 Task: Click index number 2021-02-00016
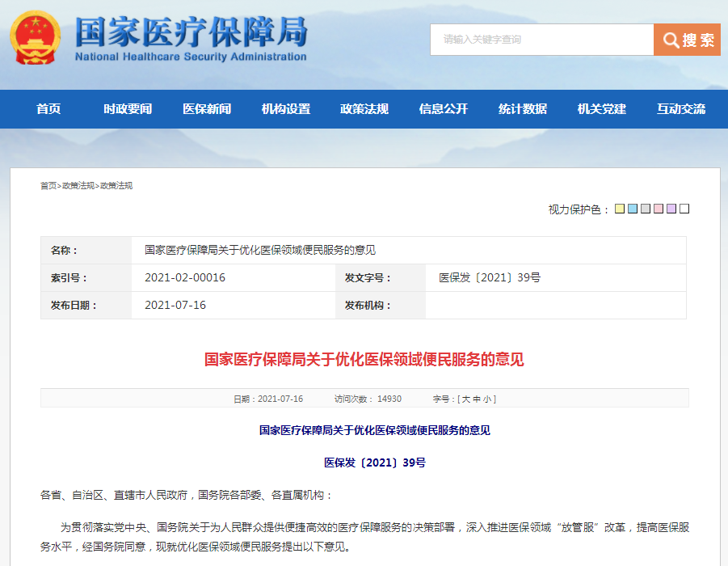pyautogui.click(x=185, y=278)
